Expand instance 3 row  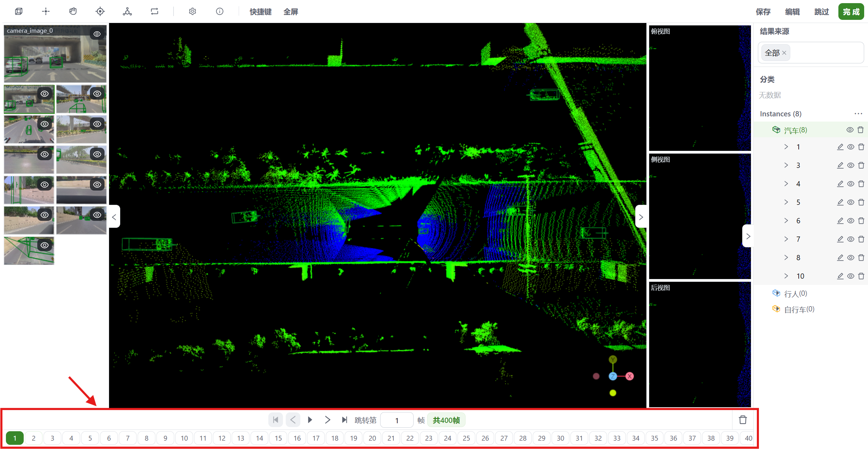786,165
